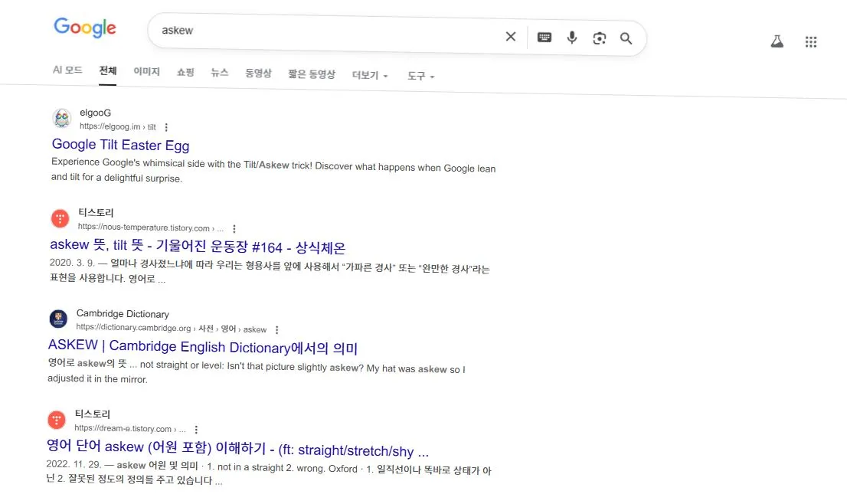The image size is (847, 504).
Task: Open Search Labs via the flask icon
Action: (x=777, y=41)
